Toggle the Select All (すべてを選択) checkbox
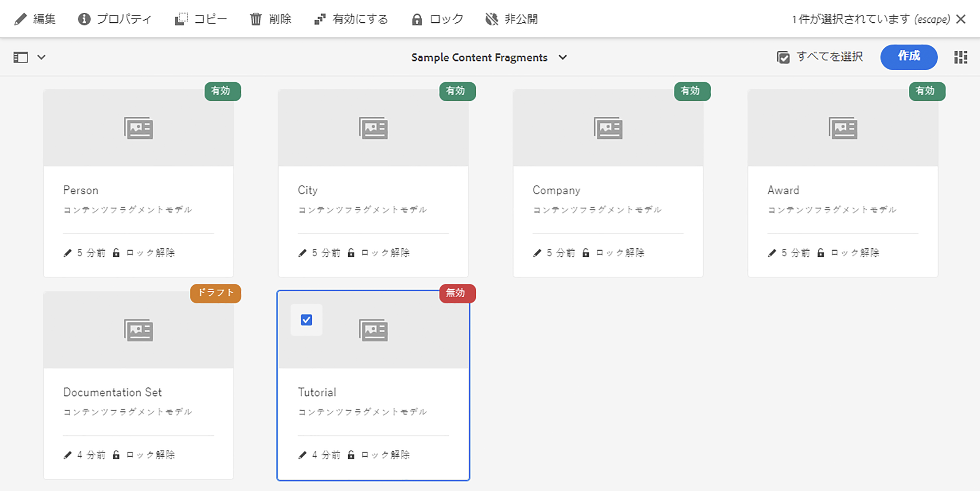This screenshot has width=980, height=491. coord(783,57)
